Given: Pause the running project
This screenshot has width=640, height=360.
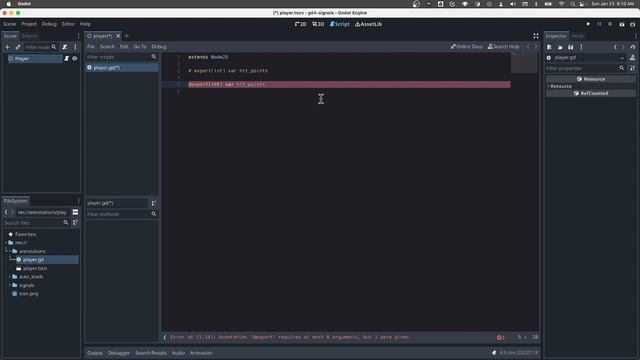Looking at the screenshot, I should pos(599,24).
